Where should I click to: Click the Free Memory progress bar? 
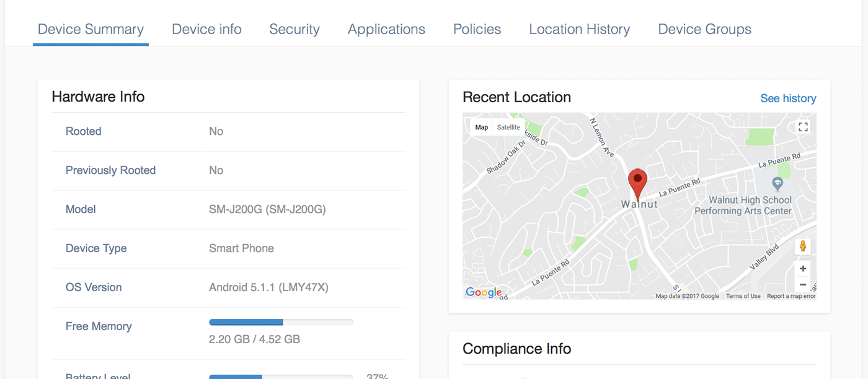281,322
